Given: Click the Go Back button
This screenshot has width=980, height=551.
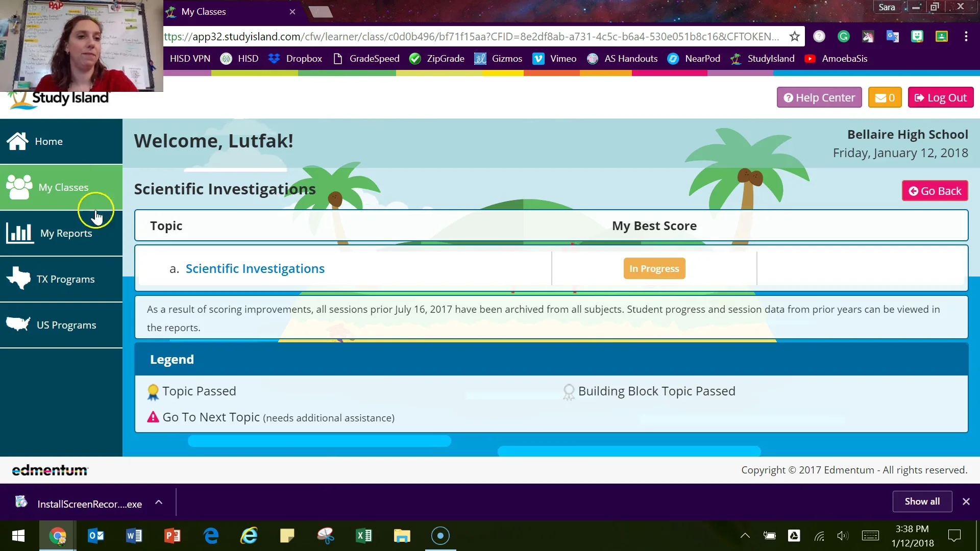Looking at the screenshot, I should point(935,191).
